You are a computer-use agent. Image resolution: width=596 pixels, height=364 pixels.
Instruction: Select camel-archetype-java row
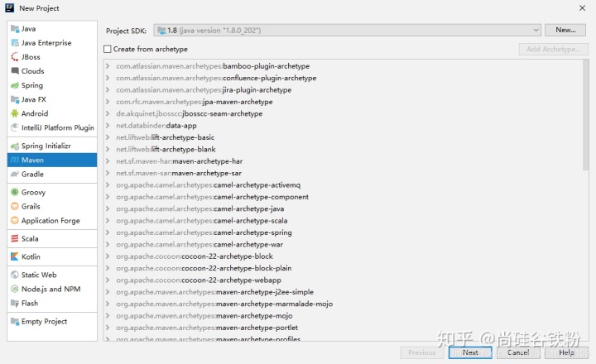tap(344, 208)
